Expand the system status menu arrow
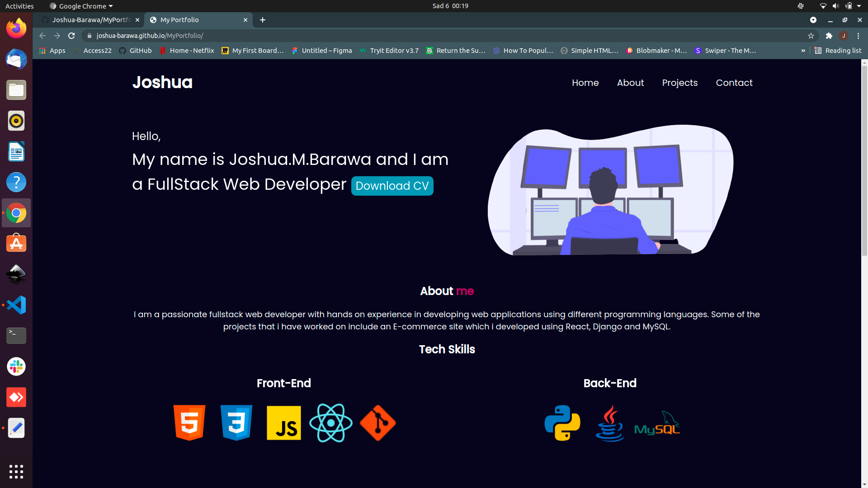Image resolution: width=868 pixels, height=488 pixels. pos(859,6)
